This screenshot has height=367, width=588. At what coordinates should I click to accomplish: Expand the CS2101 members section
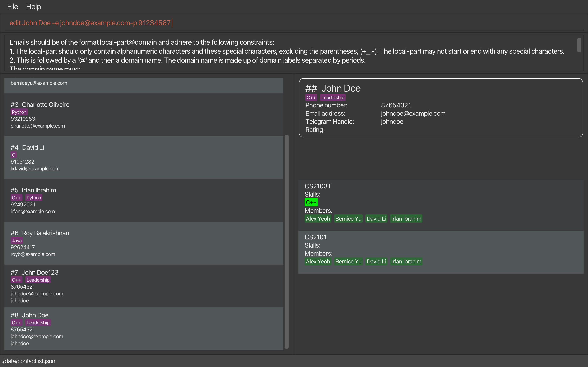[x=318, y=253]
